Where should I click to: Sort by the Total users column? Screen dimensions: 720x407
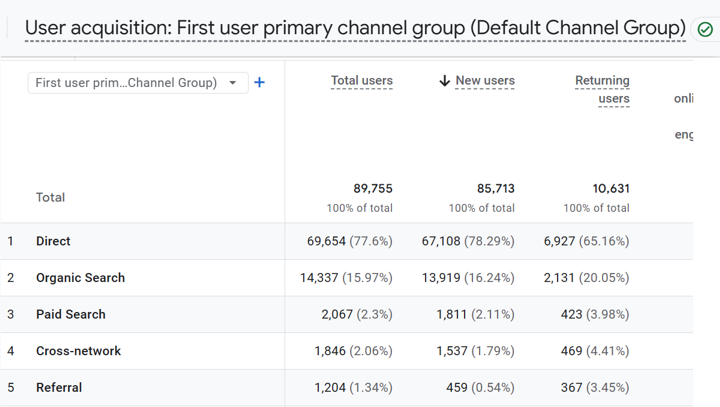coord(361,81)
